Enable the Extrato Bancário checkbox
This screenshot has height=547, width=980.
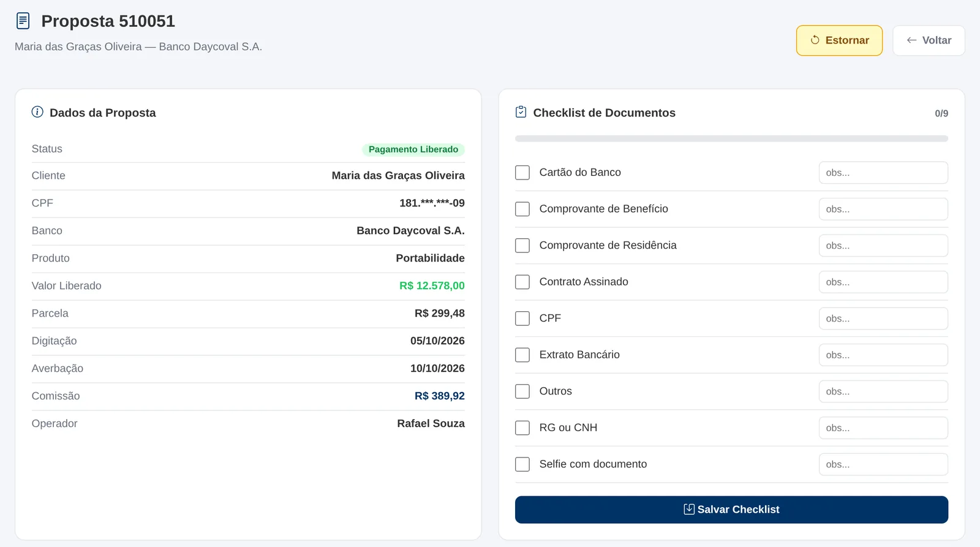coord(522,355)
